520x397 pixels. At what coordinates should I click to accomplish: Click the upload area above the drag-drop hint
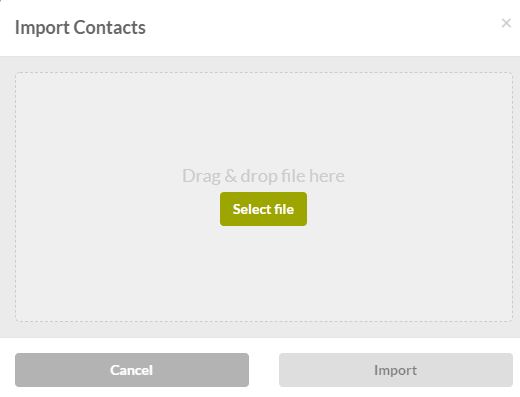263,120
